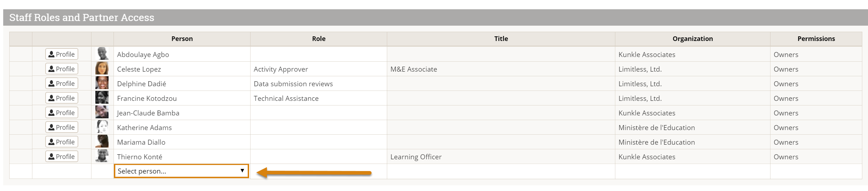Screen dimensions: 868x191
Task: Click Delphine Dadié's avatar photo
Action: pyautogui.click(x=102, y=83)
